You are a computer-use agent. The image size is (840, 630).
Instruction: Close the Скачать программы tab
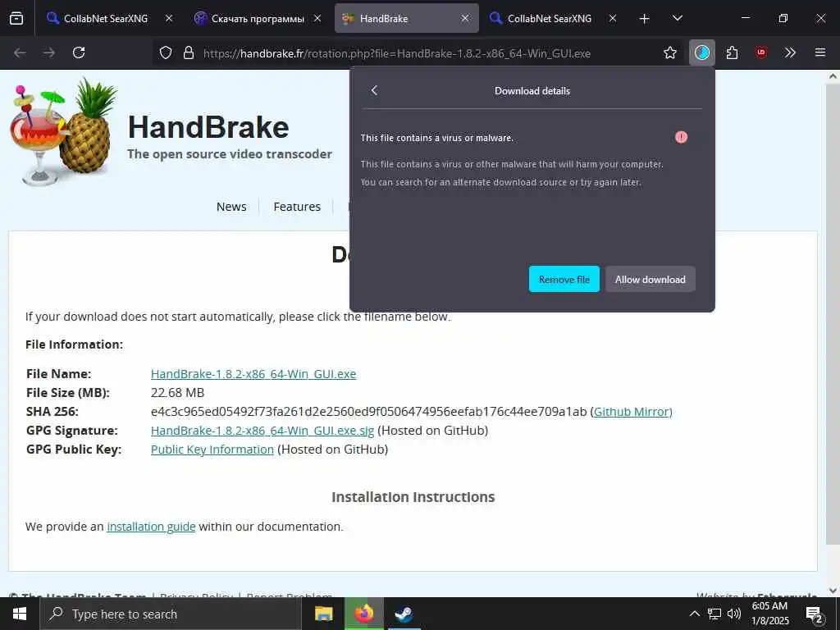317,18
